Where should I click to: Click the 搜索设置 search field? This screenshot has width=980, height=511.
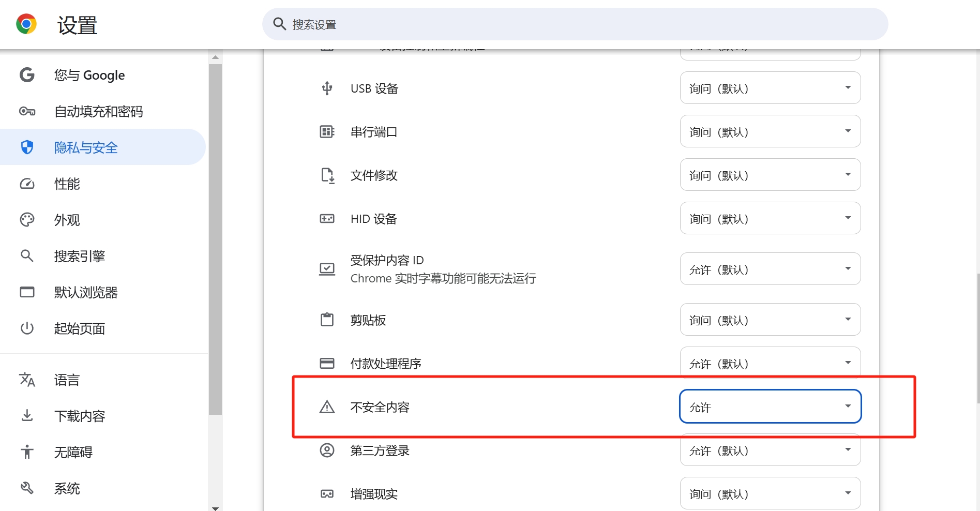pyautogui.click(x=574, y=24)
